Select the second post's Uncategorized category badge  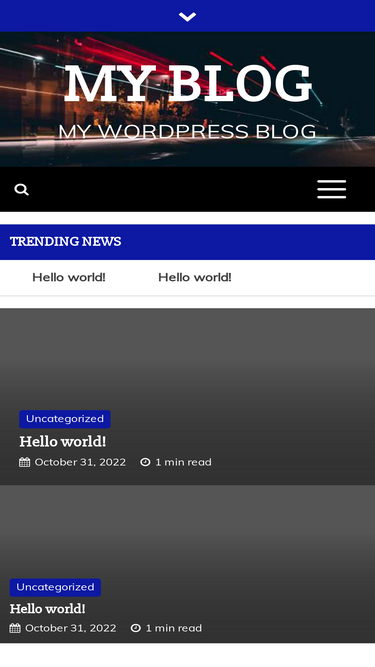coord(55,587)
